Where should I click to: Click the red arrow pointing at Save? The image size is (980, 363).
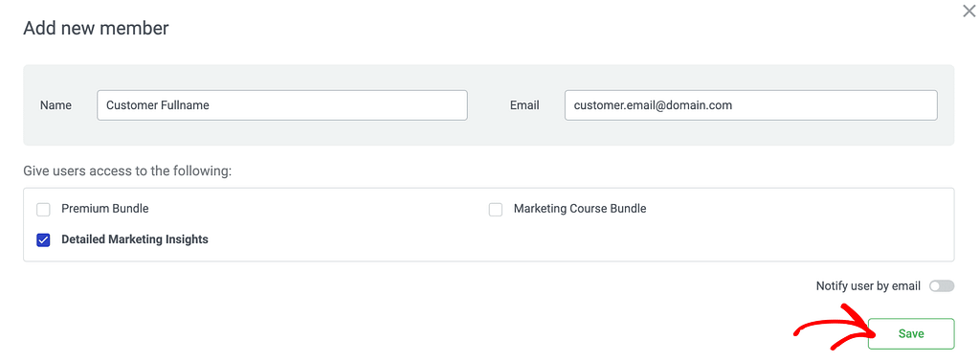tap(832, 329)
